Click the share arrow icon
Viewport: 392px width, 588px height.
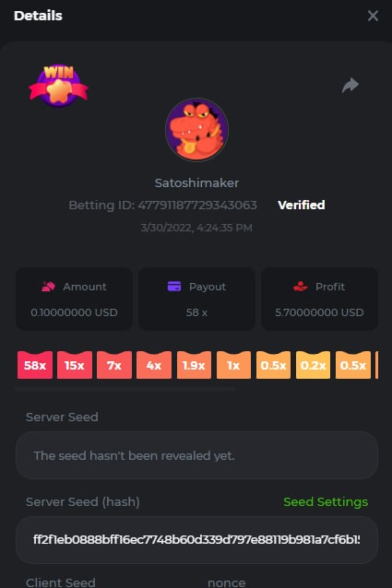(x=350, y=85)
